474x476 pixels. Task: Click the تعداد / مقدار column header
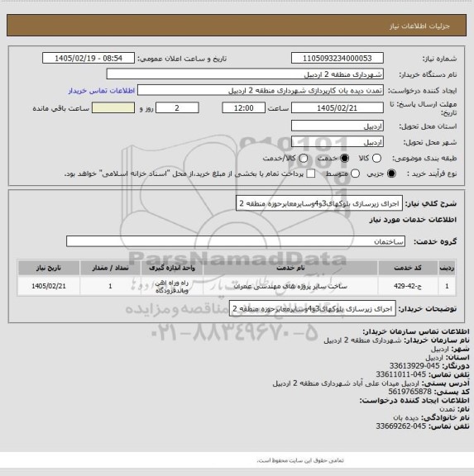point(110,268)
